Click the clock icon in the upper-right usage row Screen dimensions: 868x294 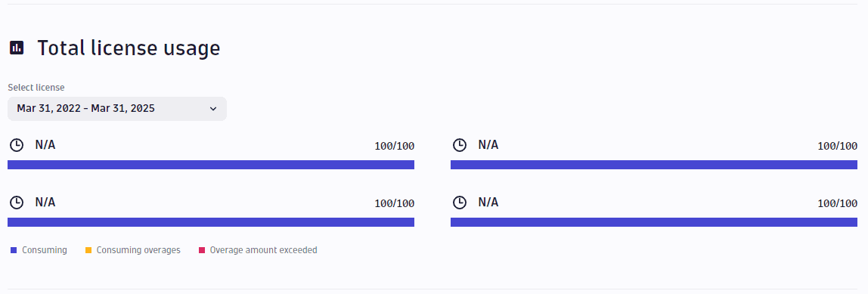(460, 145)
